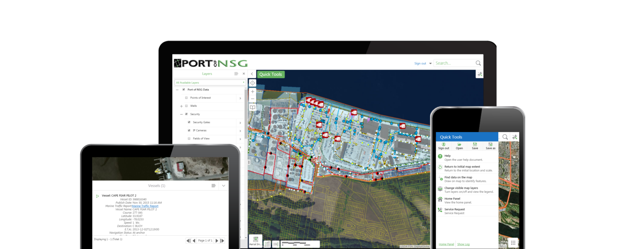
Task: Enable the Wells layer checkbox
Action: (186, 106)
